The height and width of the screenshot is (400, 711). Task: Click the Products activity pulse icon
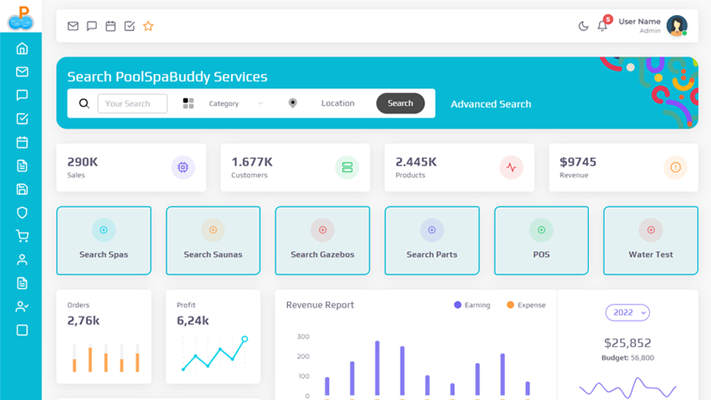tap(511, 167)
